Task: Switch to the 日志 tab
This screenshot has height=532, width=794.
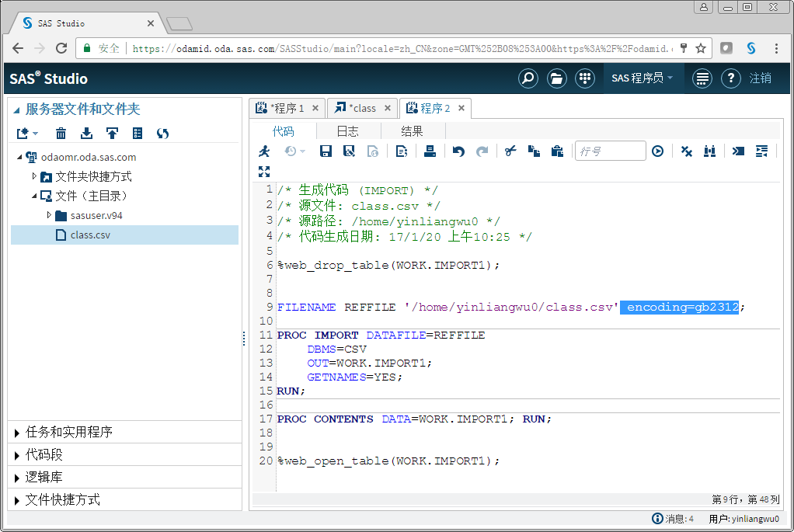Action: (x=347, y=130)
